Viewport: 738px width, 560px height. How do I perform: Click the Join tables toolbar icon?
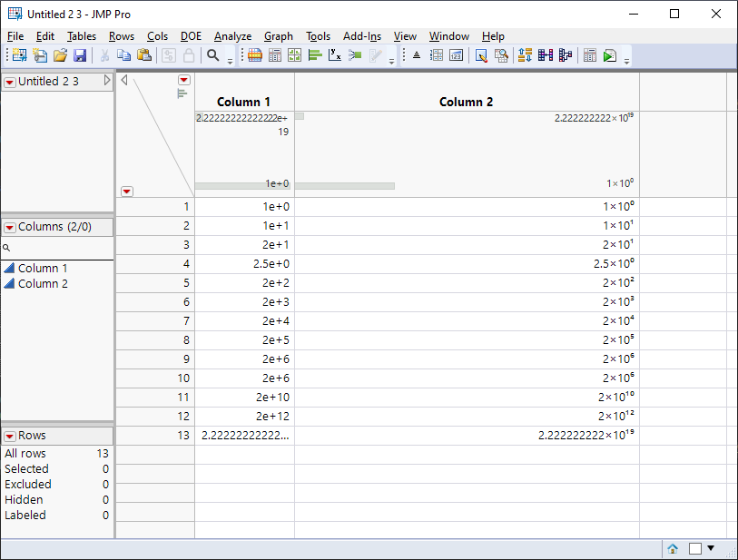pyautogui.click(x=546, y=55)
